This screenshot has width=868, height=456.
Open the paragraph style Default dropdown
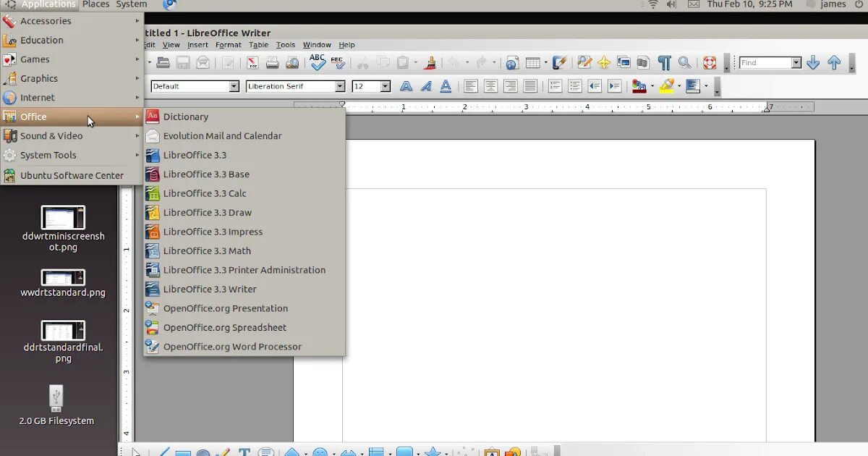click(x=234, y=86)
